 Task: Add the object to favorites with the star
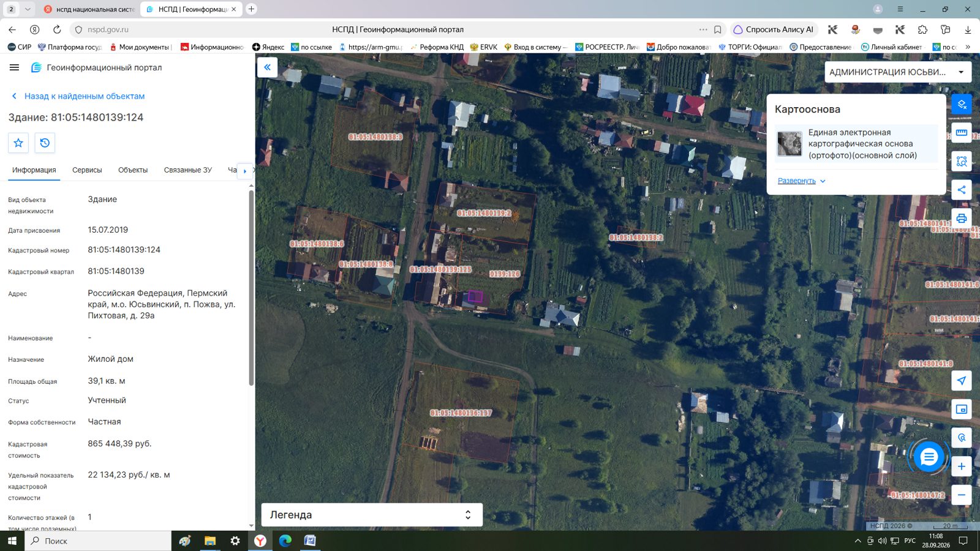(18, 143)
